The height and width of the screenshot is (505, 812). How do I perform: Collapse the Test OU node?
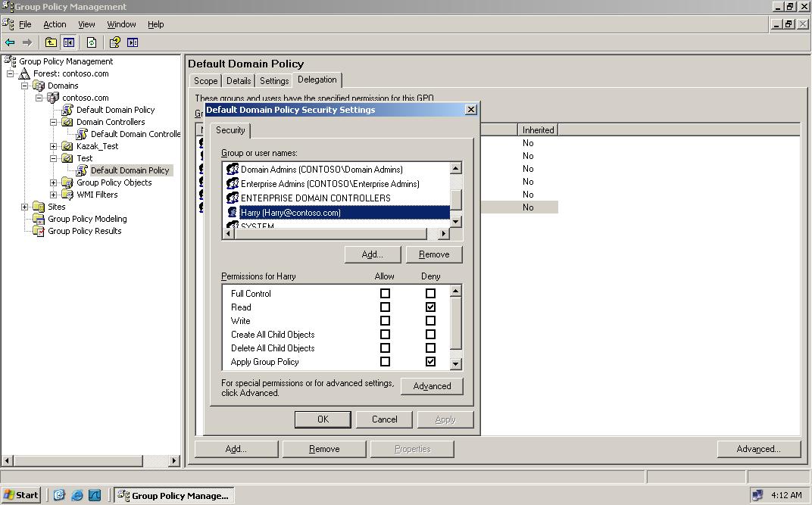[53, 157]
